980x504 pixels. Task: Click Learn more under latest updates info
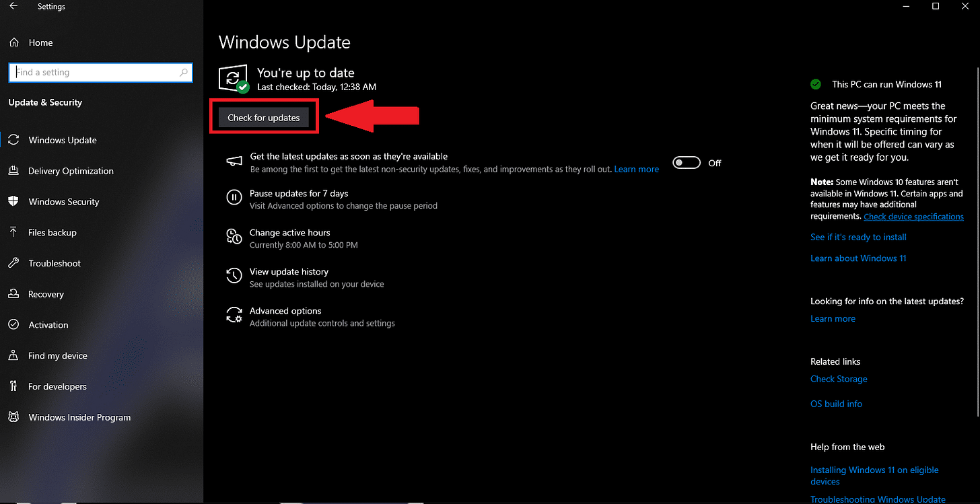(833, 319)
